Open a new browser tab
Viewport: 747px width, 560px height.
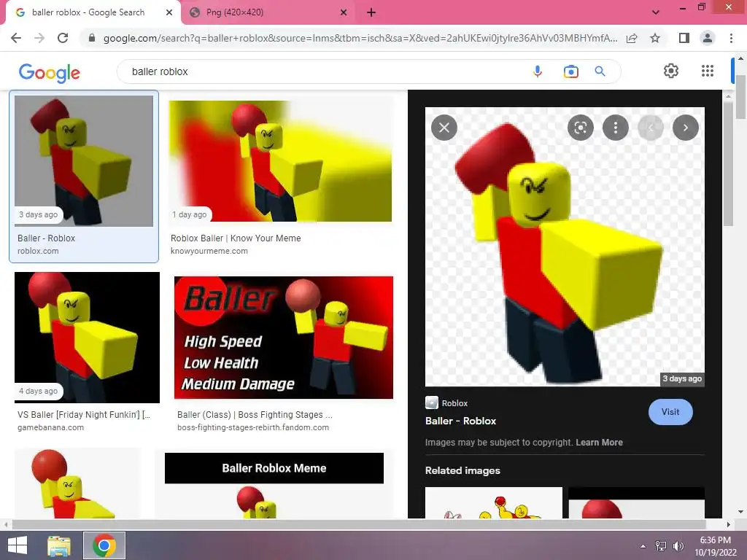[x=371, y=12]
